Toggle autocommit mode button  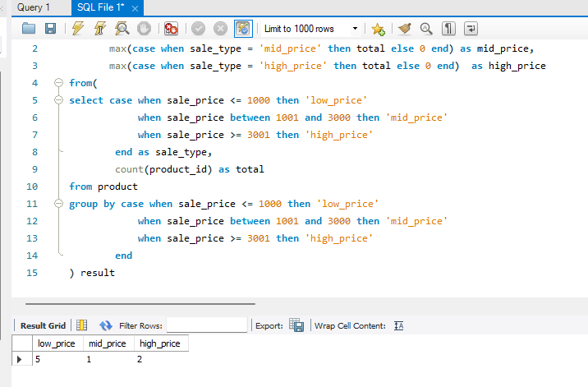click(243, 29)
